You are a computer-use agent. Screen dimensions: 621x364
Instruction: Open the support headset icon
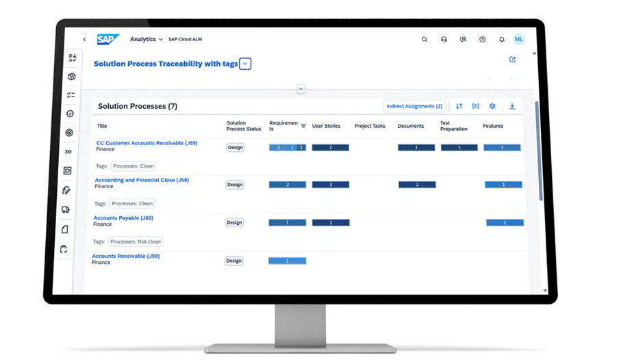pos(444,39)
